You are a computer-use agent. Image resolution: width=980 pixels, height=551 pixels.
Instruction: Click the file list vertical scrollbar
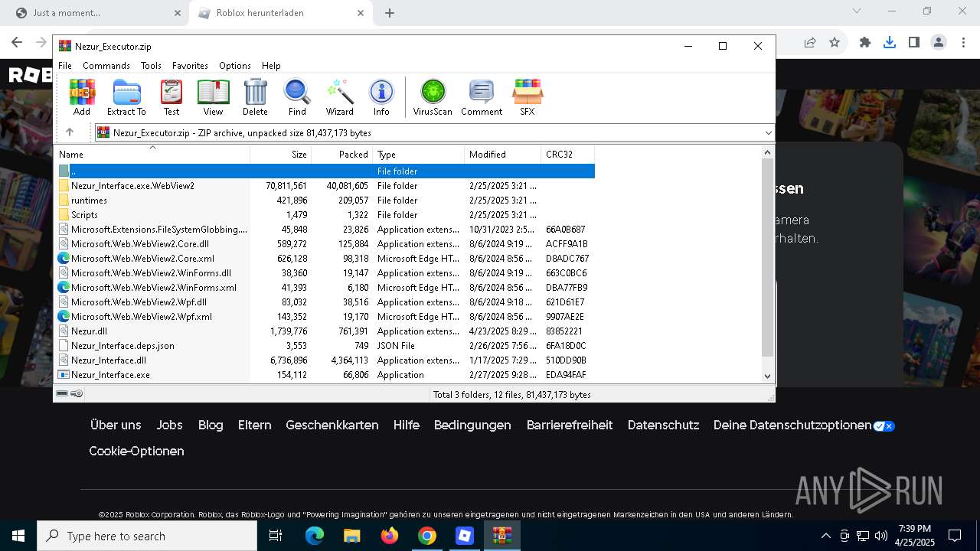[768, 256]
